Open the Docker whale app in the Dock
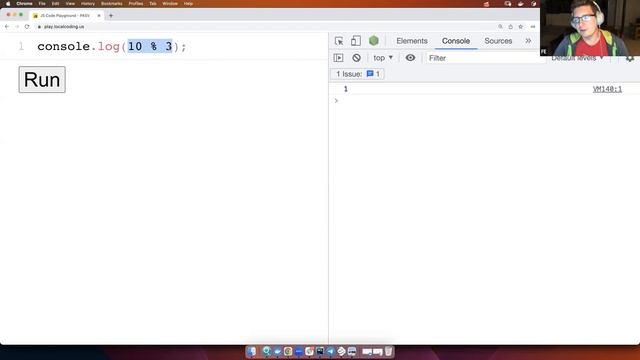 click(277, 351)
